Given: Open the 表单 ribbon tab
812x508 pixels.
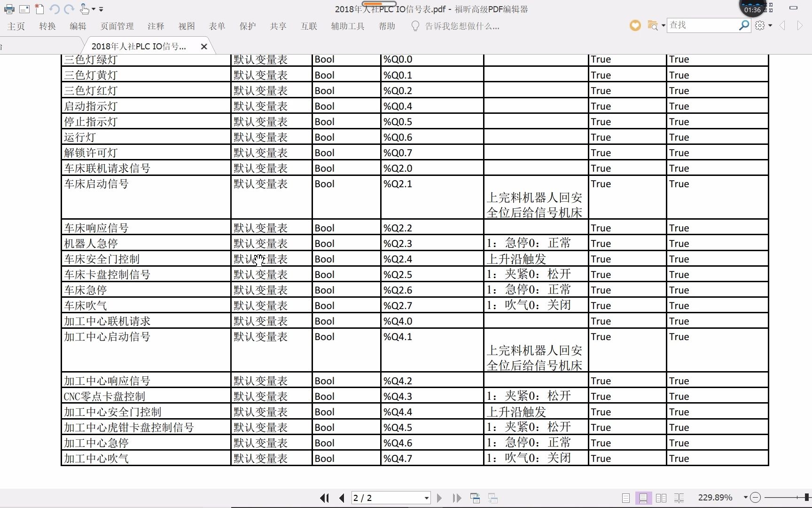Looking at the screenshot, I should point(217,26).
